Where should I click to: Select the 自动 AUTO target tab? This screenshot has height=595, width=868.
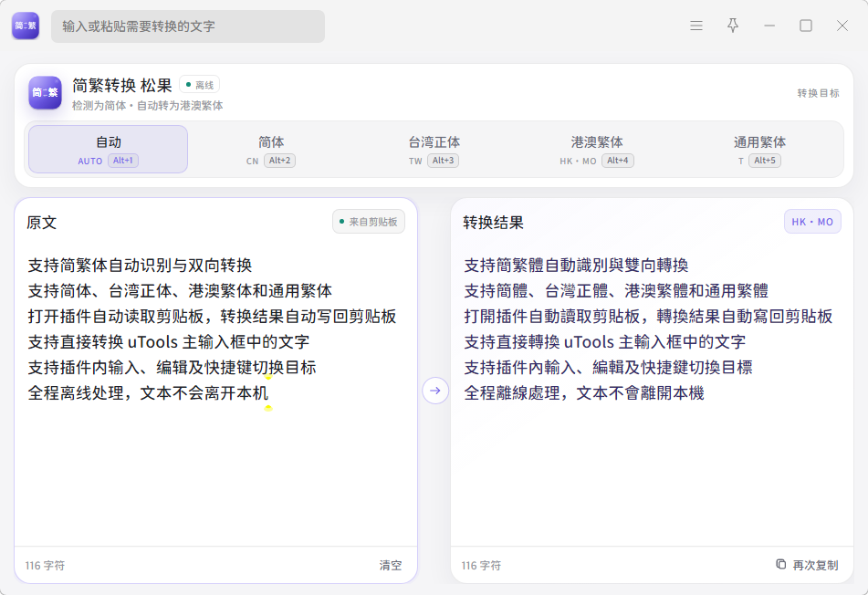(108, 150)
